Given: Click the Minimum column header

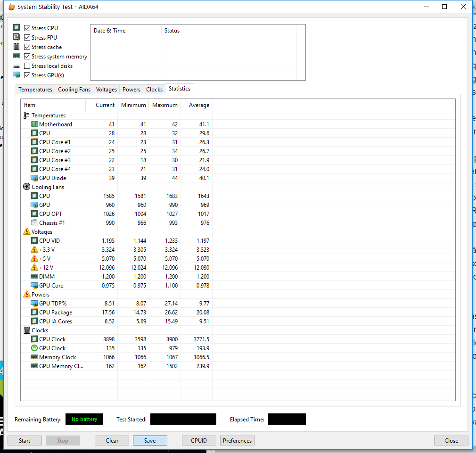Looking at the screenshot, I should tap(133, 105).
